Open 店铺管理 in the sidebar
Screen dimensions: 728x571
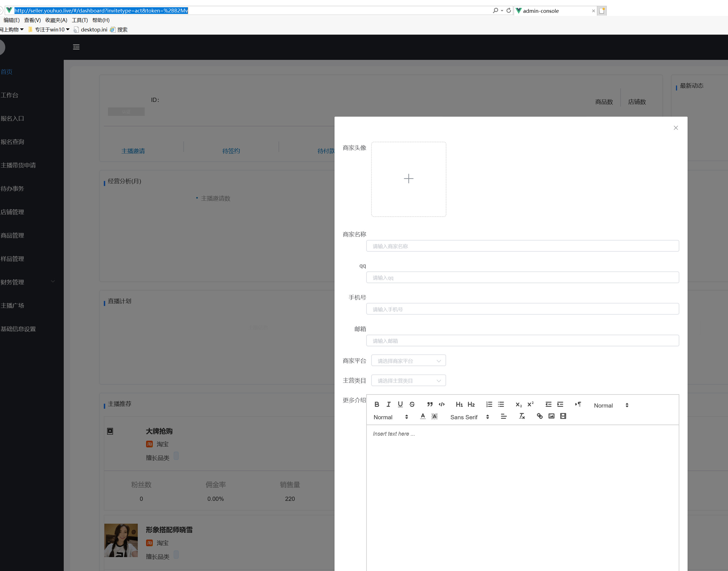click(13, 212)
